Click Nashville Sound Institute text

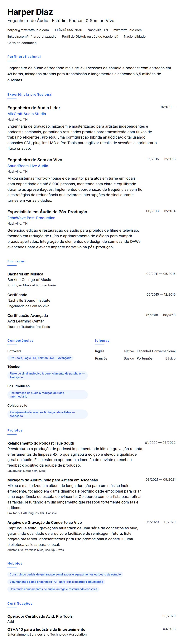(29, 300)
